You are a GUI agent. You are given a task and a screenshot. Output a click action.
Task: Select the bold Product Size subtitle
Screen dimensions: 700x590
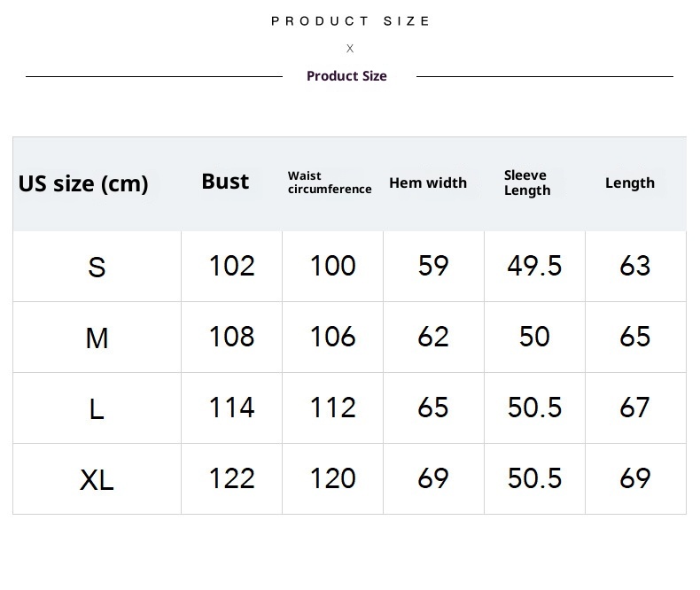346,76
